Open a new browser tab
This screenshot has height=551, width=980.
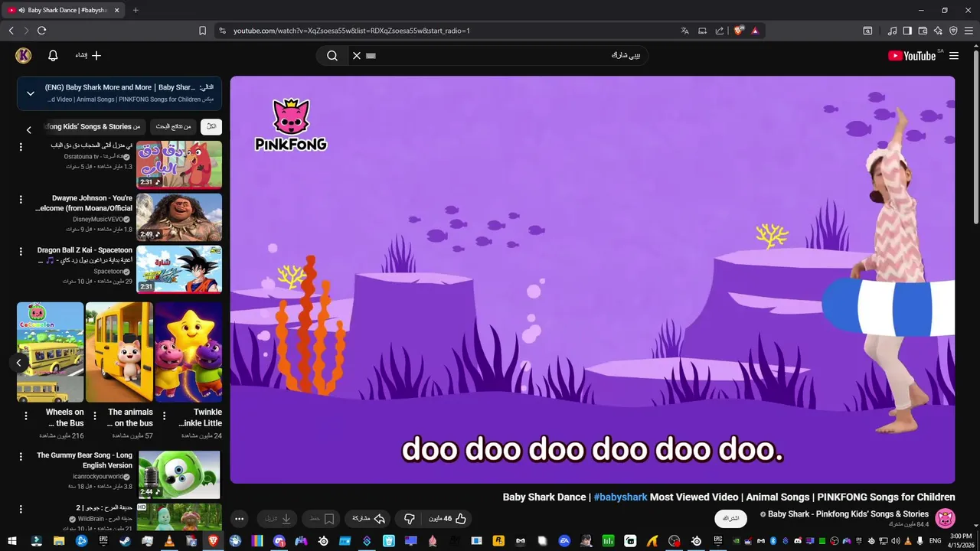tap(136, 10)
